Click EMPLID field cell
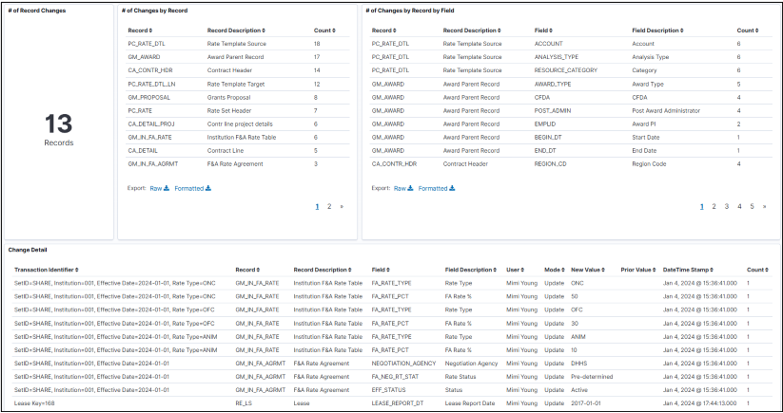The height and width of the screenshot is (413, 783). (x=545, y=124)
